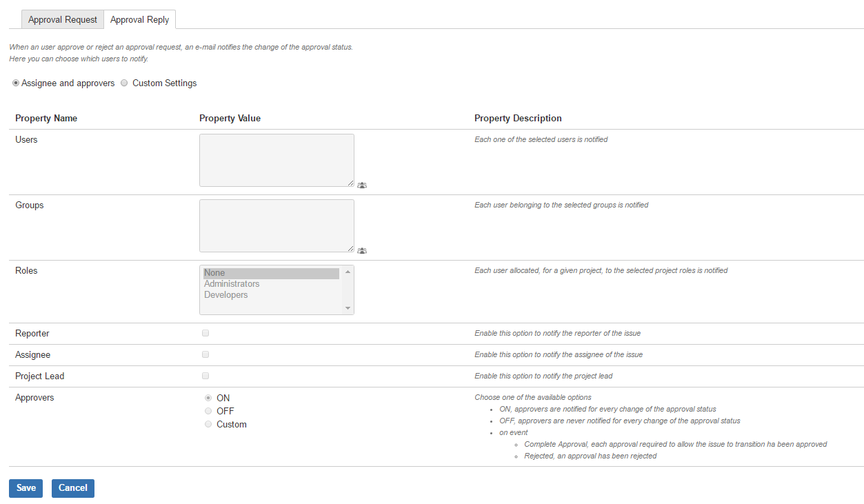Viewport: 864px width, 504px height.
Task: Set Approvers to ON
Action: tap(208, 398)
